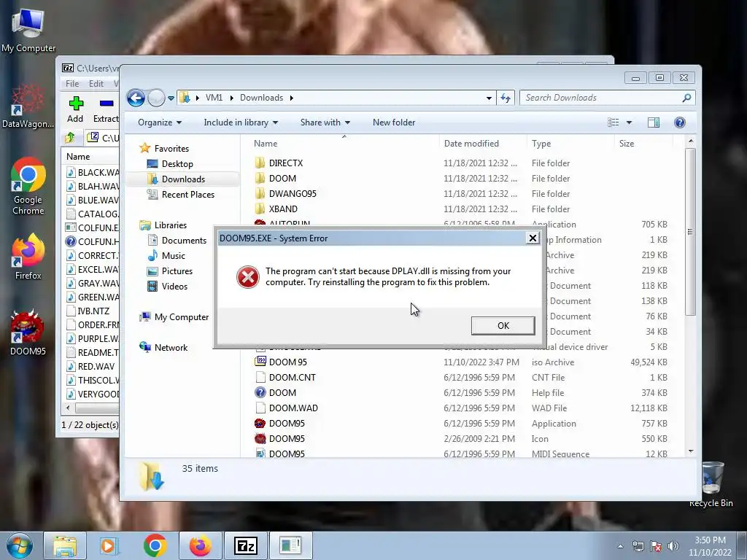The height and width of the screenshot is (560, 747).
Task: Click Chrome icon in taskbar
Action: coord(155,545)
